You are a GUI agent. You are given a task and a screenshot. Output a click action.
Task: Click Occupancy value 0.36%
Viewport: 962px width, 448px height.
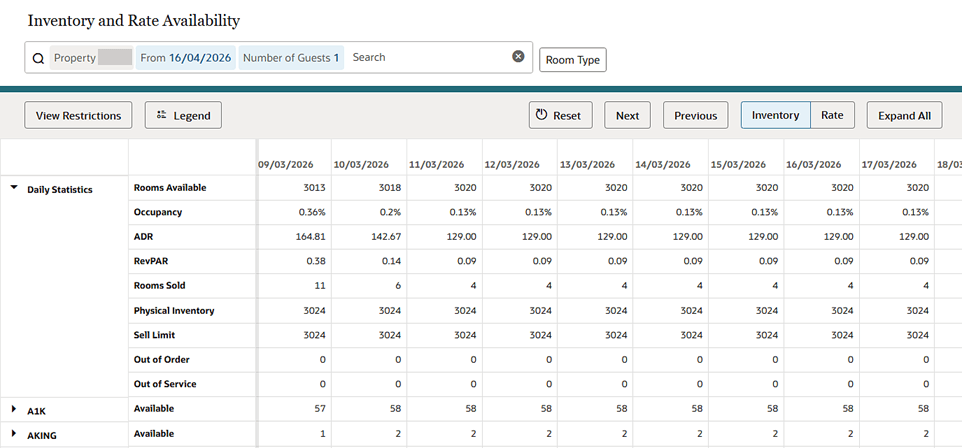pyautogui.click(x=312, y=212)
